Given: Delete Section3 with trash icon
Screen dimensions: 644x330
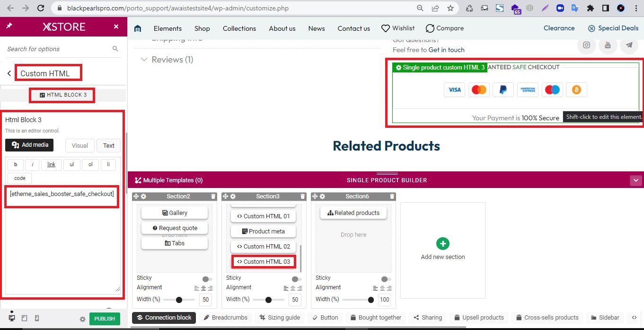Looking at the screenshot, I should pos(302,196).
